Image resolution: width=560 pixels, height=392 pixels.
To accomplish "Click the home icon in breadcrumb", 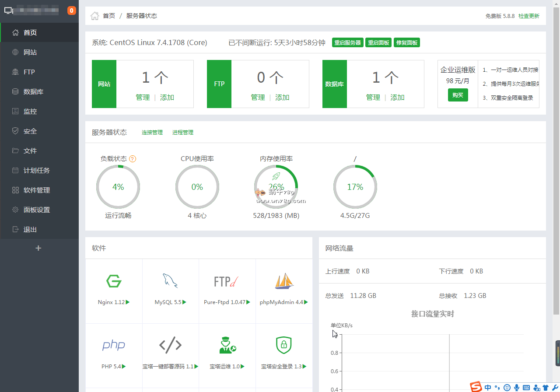I will point(94,16).
